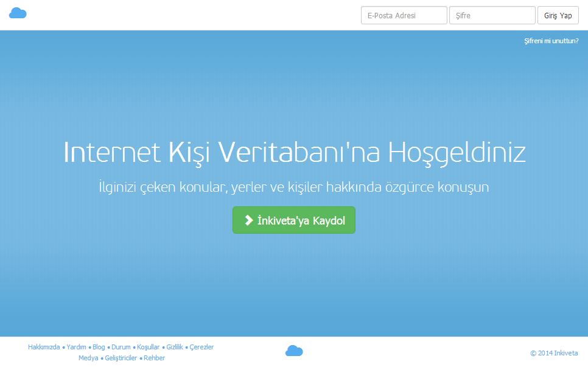Open the Yardım footer link
Viewport: 588px width, 367px height.
pyautogui.click(x=76, y=347)
